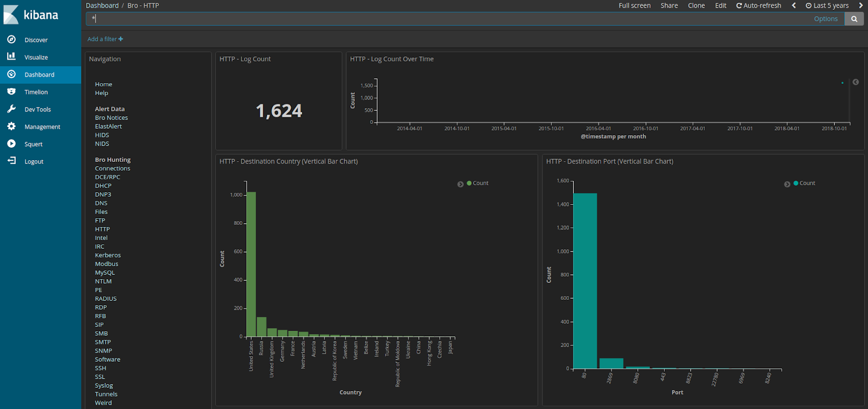Click the green Count legend swatch
Image resolution: width=868 pixels, height=409 pixels.
pos(469,183)
